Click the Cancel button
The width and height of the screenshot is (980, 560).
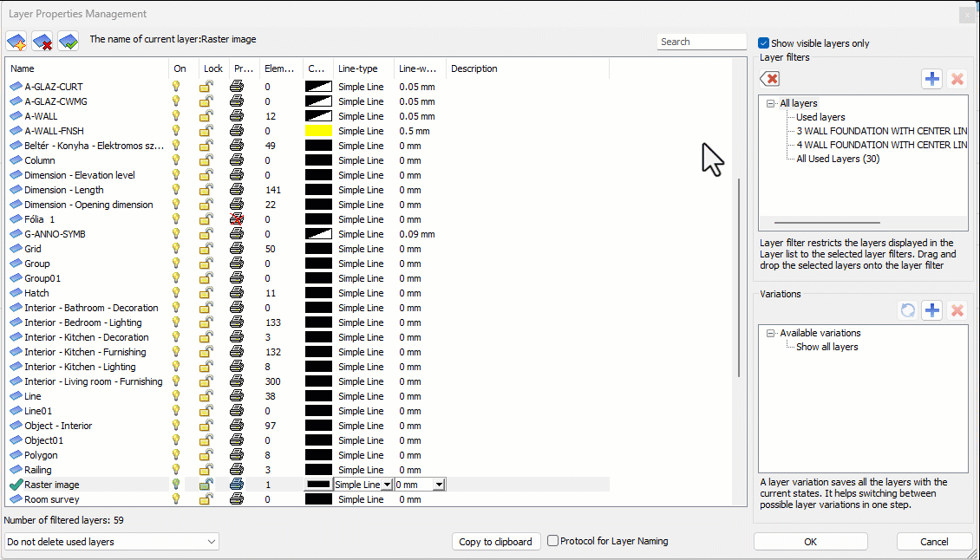point(934,542)
